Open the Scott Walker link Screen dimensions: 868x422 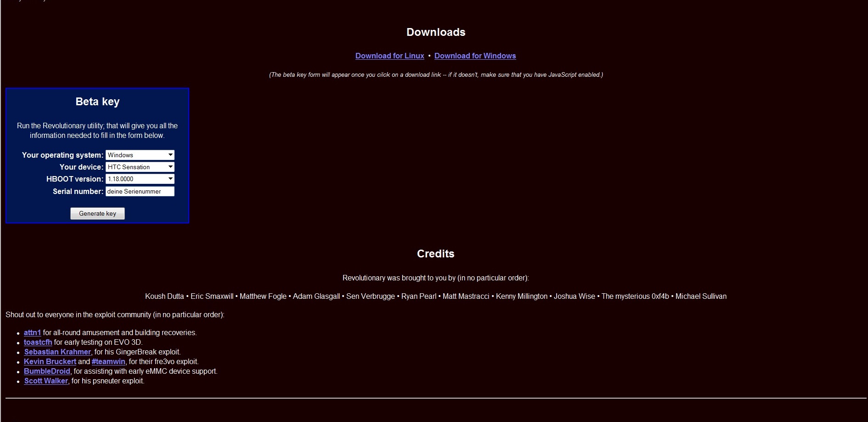pyautogui.click(x=46, y=381)
